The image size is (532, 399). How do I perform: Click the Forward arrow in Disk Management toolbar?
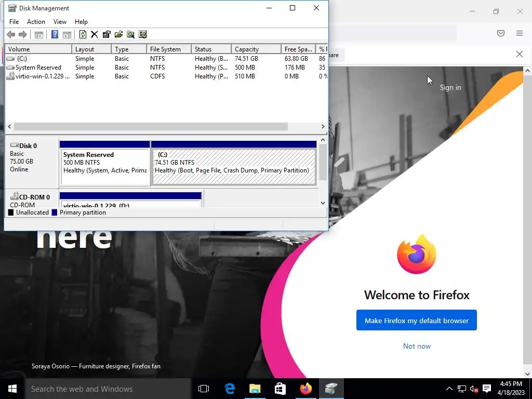pyautogui.click(x=23, y=34)
